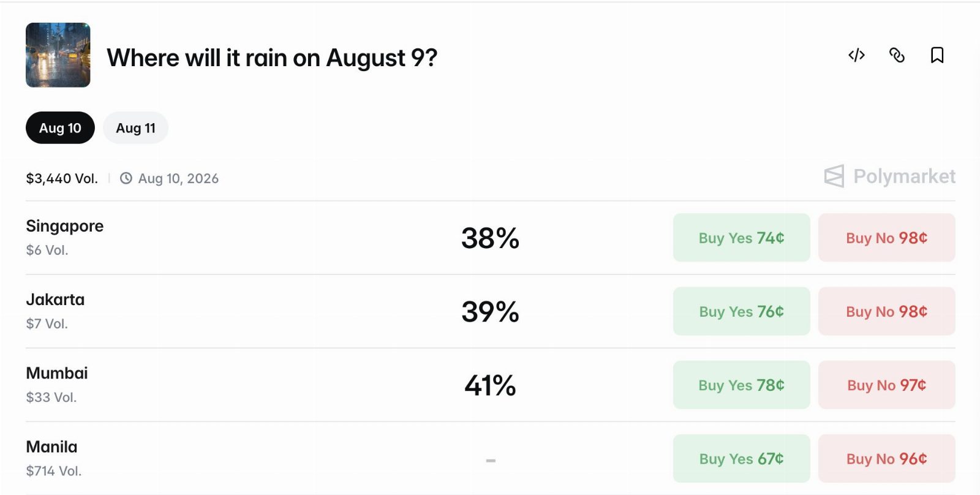Buy No at 97¢ for Mumbai

click(x=886, y=385)
